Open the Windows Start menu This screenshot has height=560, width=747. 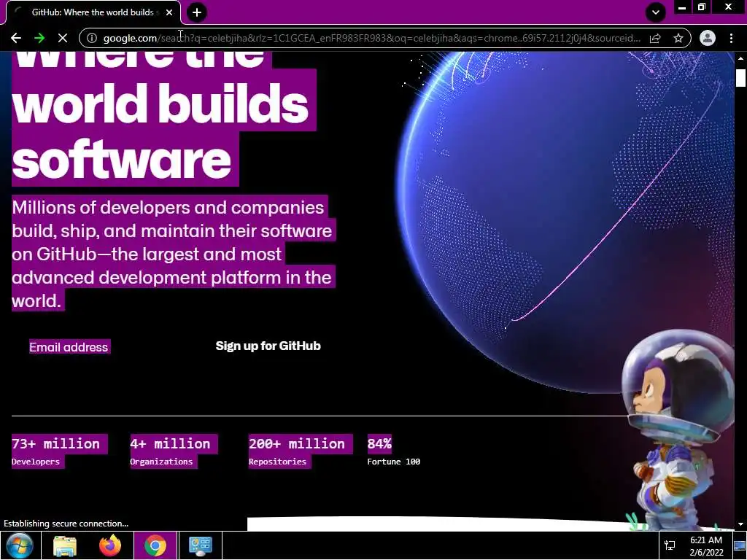click(20, 545)
